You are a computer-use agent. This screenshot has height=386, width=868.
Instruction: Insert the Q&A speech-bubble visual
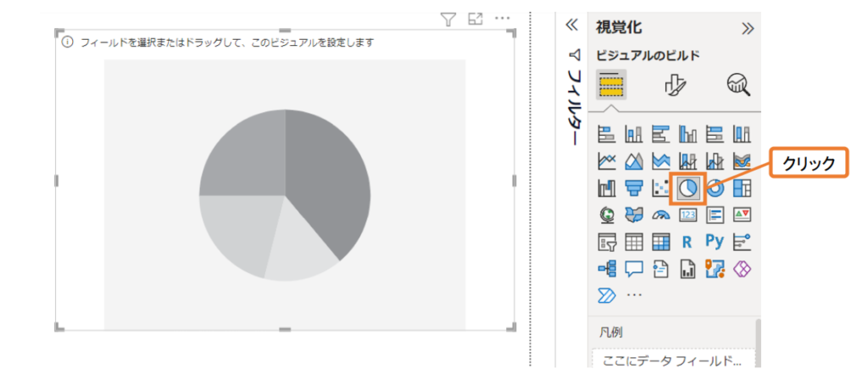634,269
